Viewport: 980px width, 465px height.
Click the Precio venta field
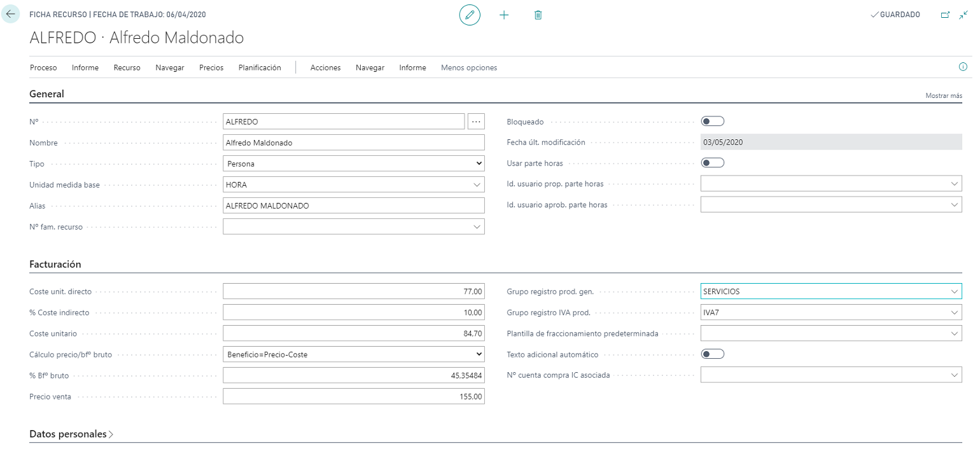click(354, 396)
